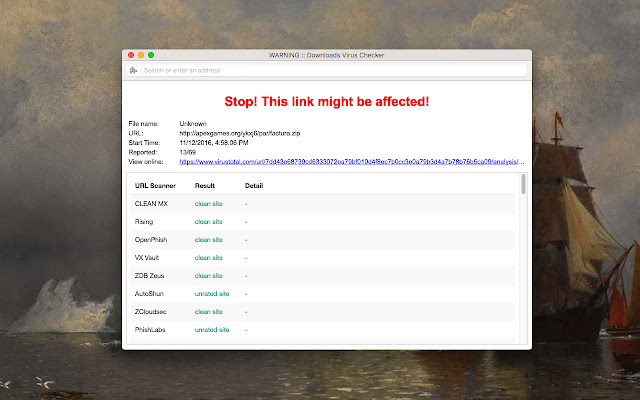Screen dimensions: 640x400
Task: Click the 'Reported:' label
Action: tap(142, 152)
